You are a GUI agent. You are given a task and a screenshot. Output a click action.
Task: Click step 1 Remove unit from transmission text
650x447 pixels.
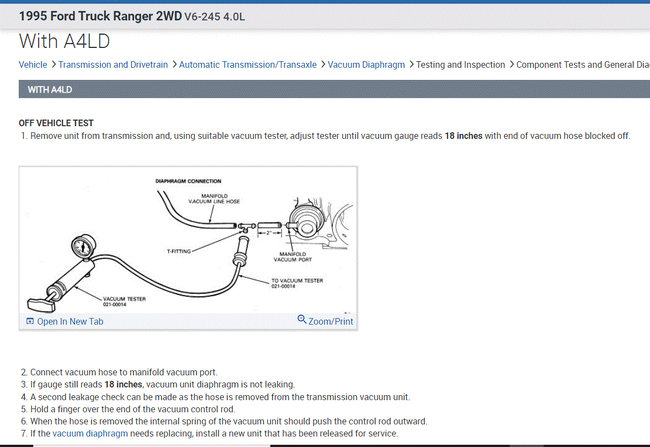click(x=330, y=136)
